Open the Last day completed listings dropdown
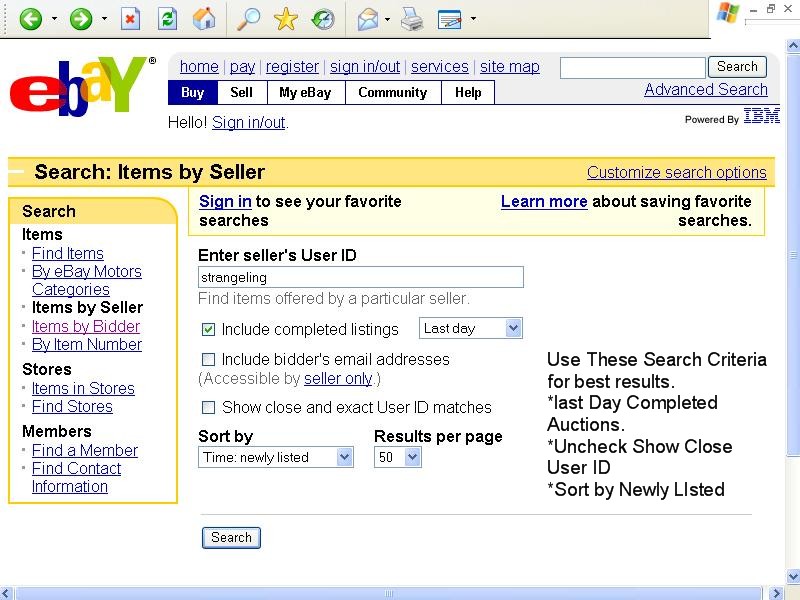The height and width of the screenshot is (600, 800). (470, 328)
